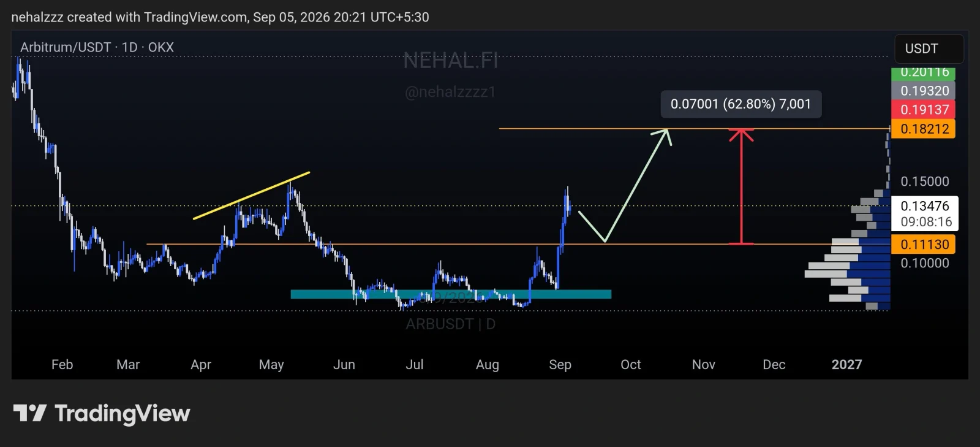The image size is (980, 447).
Task: Click the 0.19137 red price label
Action: [923, 110]
